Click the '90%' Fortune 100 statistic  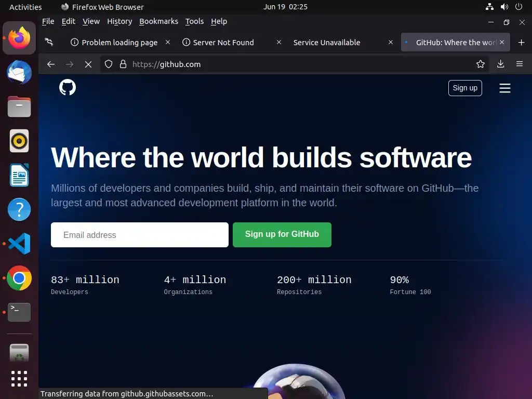410,285
